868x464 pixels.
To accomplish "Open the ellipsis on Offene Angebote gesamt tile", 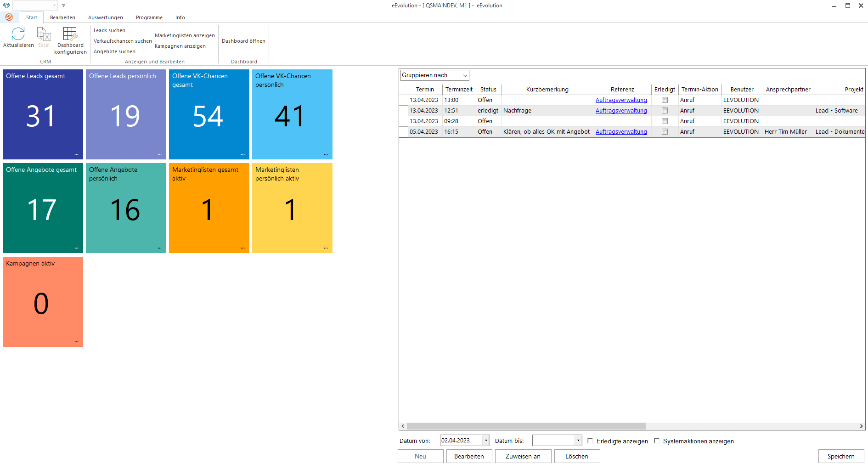I will (x=76, y=248).
